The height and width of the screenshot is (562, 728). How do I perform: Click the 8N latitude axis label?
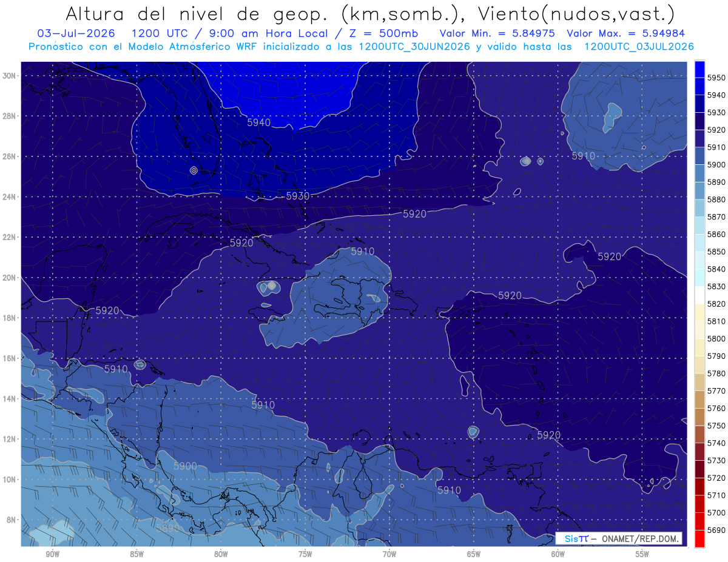(x=11, y=520)
